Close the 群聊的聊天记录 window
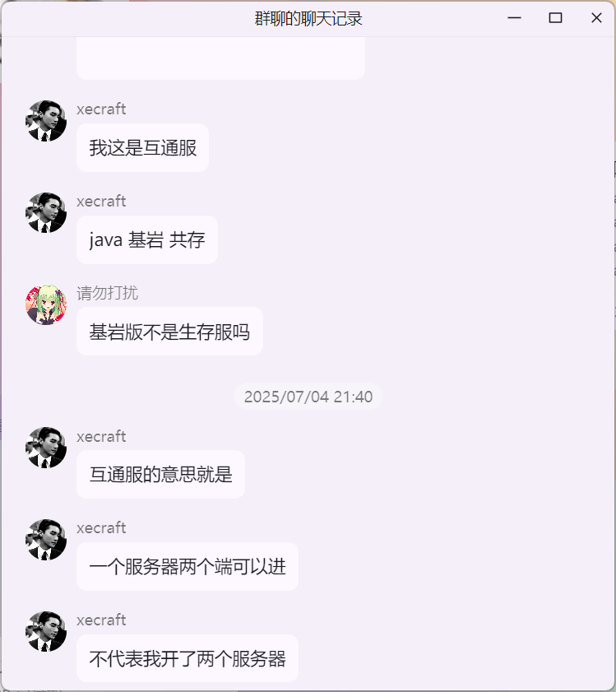Screen dimensions: 616x692 tap(596, 18)
